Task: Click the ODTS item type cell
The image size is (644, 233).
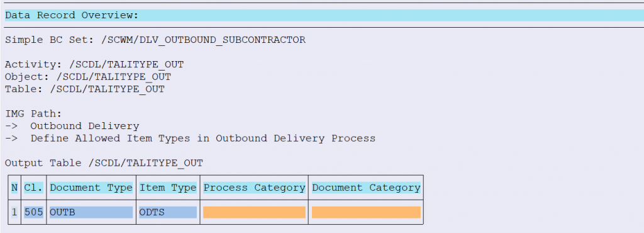Action: [168, 212]
